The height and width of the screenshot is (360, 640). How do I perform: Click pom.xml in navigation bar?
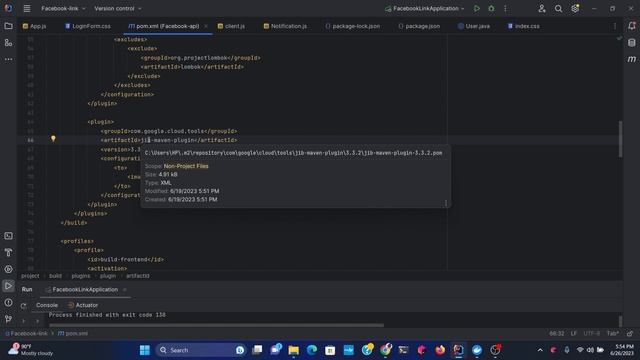coord(73,333)
